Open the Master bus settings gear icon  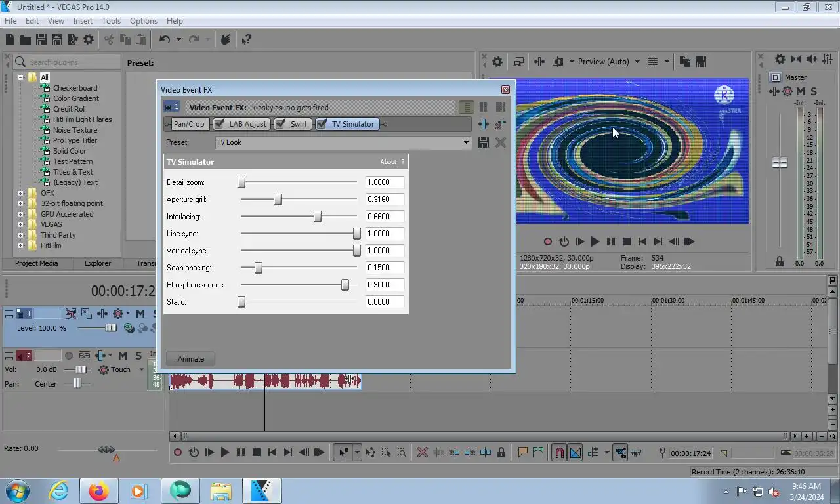pyautogui.click(x=780, y=59)
